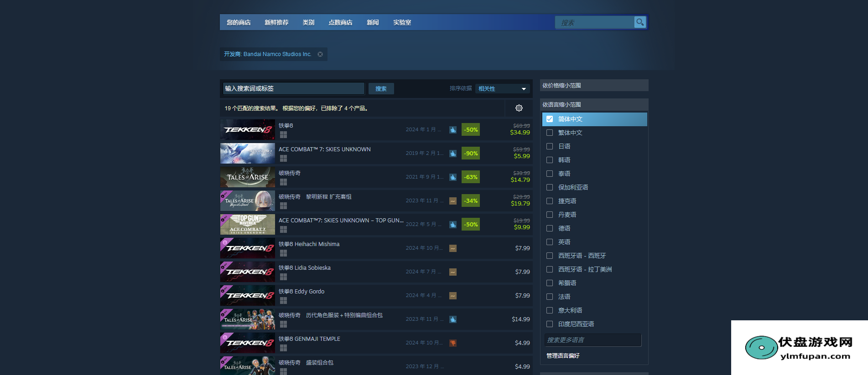This screenshot has width=868, height=375.
Task: Click the 输入搜索词或标签 input field
Action: tap(294, 88)
